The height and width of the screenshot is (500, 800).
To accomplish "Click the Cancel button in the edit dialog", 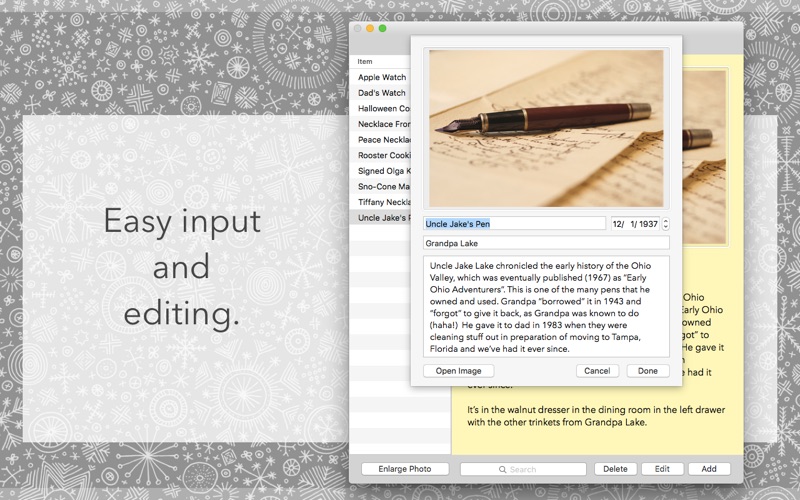I will [597, 371].
